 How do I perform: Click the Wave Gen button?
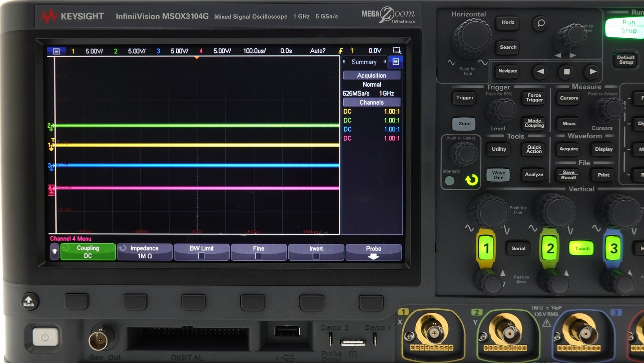[498, 175]
